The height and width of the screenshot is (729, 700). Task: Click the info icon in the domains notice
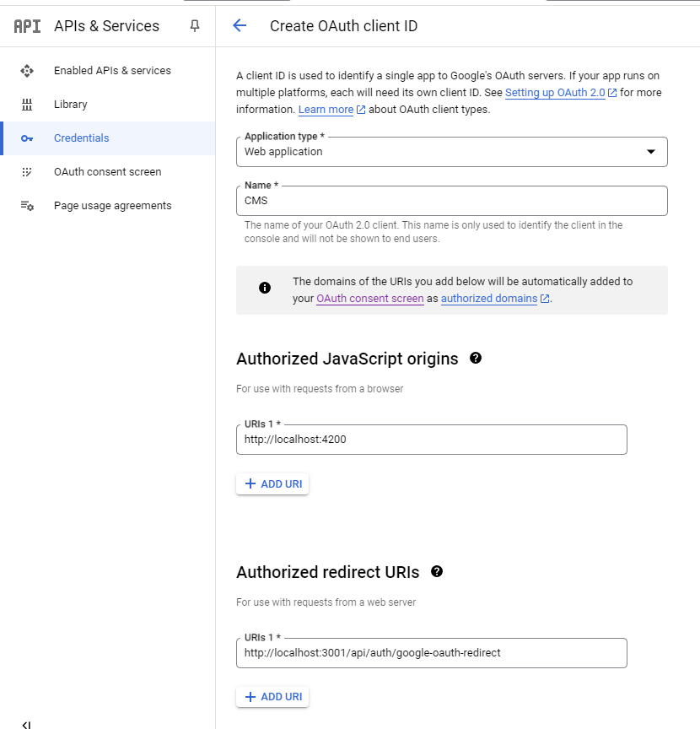[265, 288]
